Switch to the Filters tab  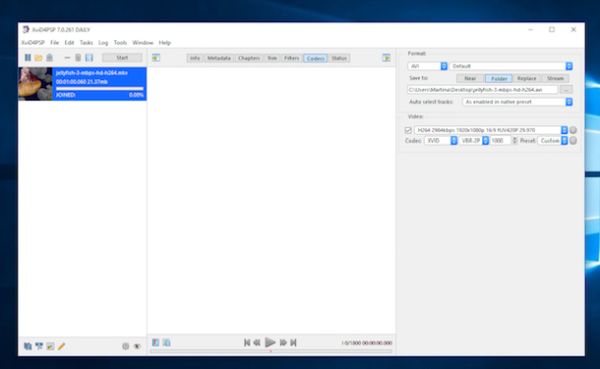pyautogui.click(x=292, y=58)
